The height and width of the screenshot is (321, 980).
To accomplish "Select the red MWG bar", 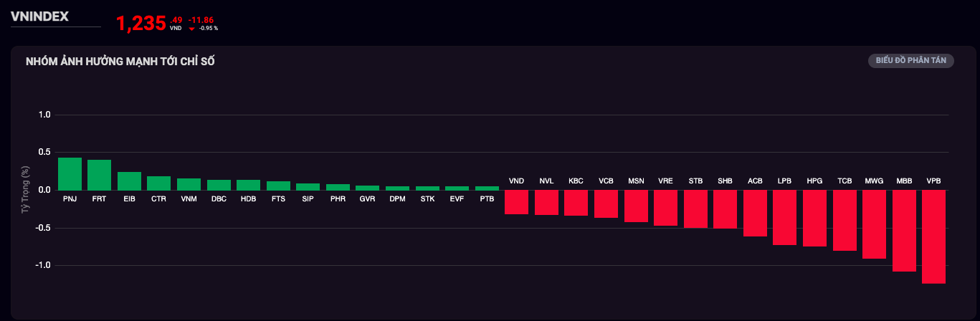I will (874, 224).
